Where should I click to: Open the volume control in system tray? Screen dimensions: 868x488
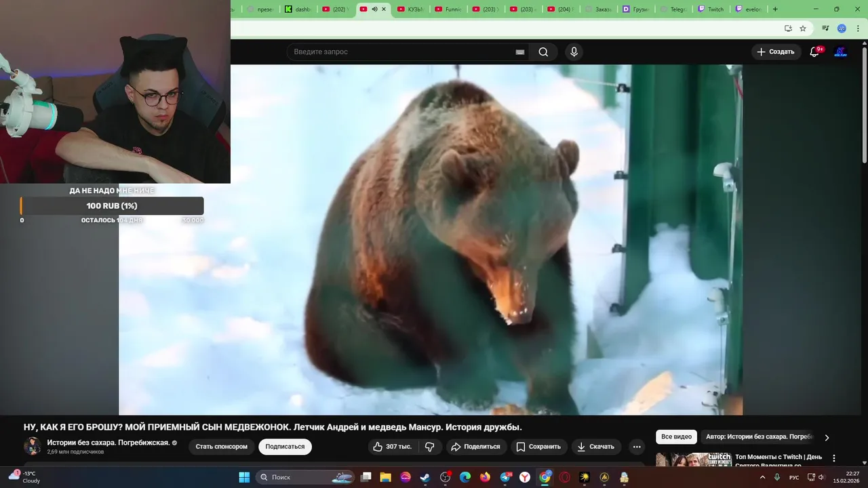coord(822,477)
